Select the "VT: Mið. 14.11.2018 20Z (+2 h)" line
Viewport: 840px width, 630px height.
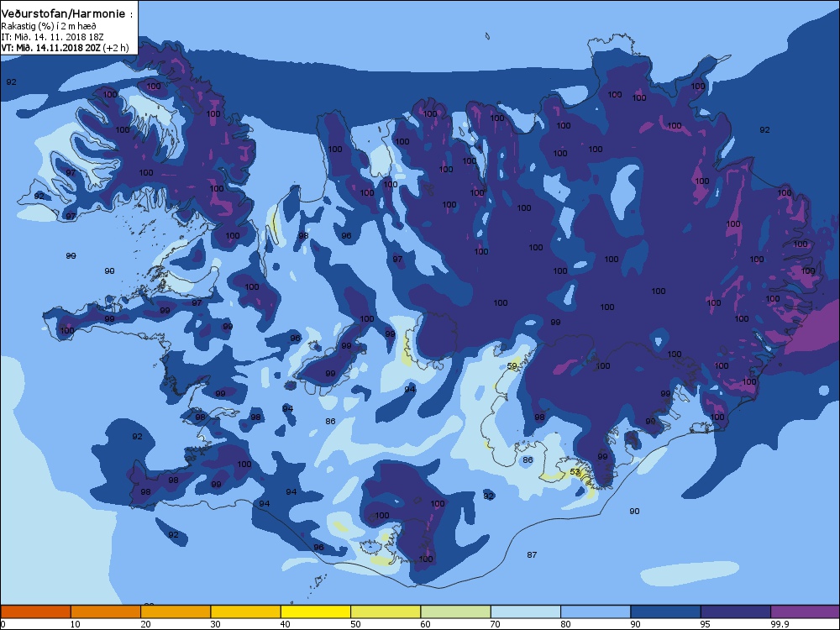coord(65,48)
